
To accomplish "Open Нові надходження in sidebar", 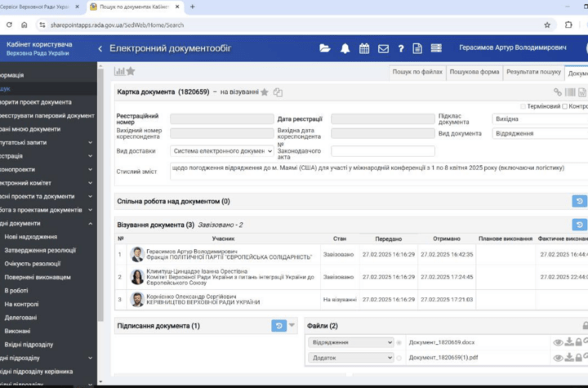I will [x=31, y=237].
